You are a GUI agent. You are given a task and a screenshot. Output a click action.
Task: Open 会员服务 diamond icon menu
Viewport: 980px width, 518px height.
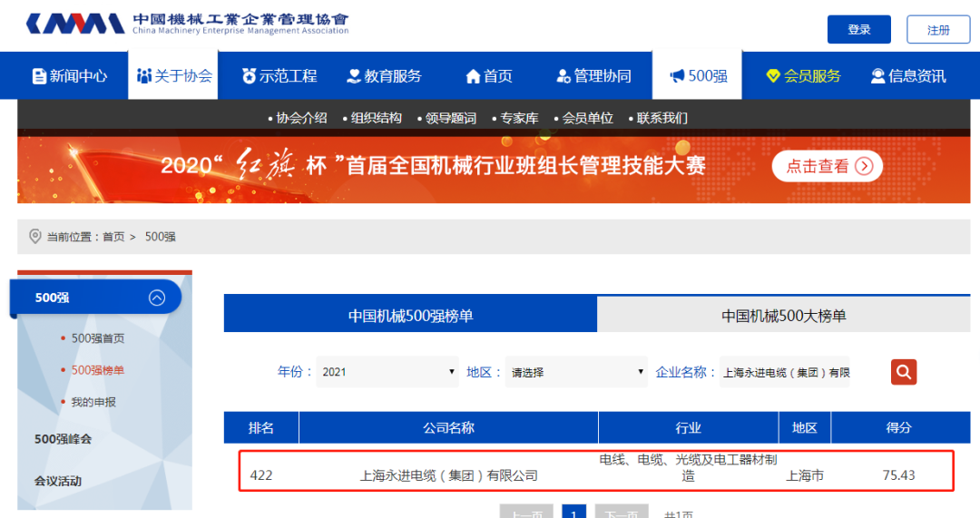(803, 76)
